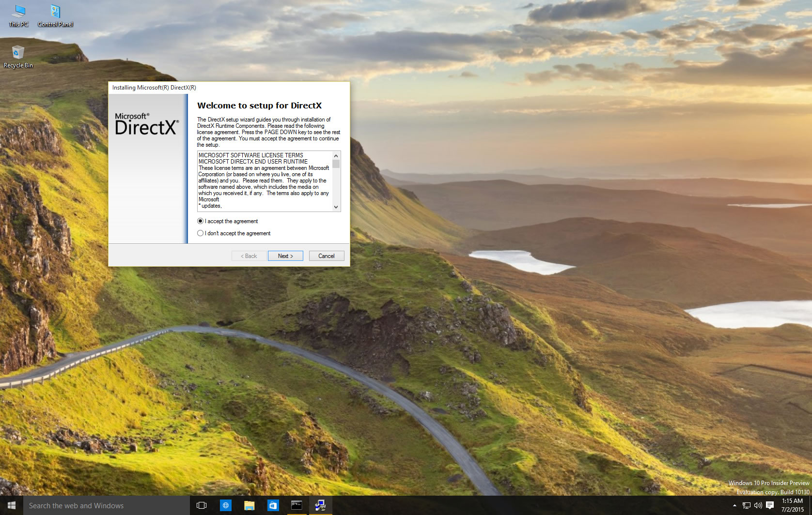Choose 'I don't accept the agreement' option

(201, 233)
